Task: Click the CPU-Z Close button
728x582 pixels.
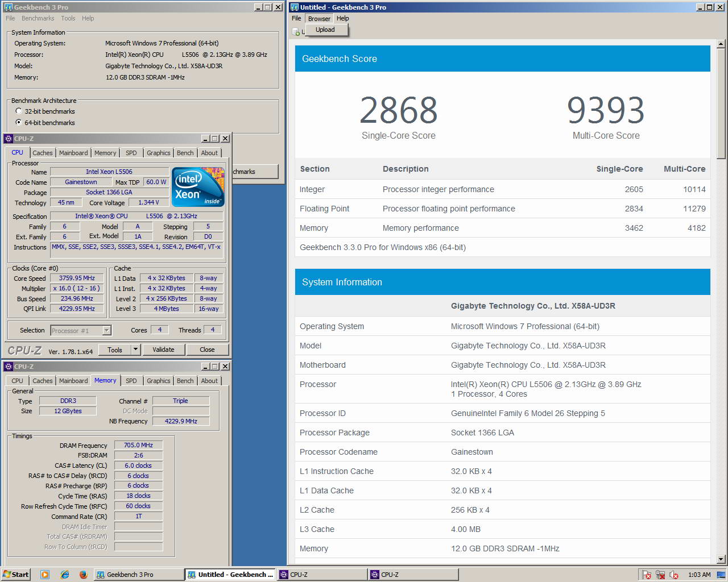Action: (207, 350)
